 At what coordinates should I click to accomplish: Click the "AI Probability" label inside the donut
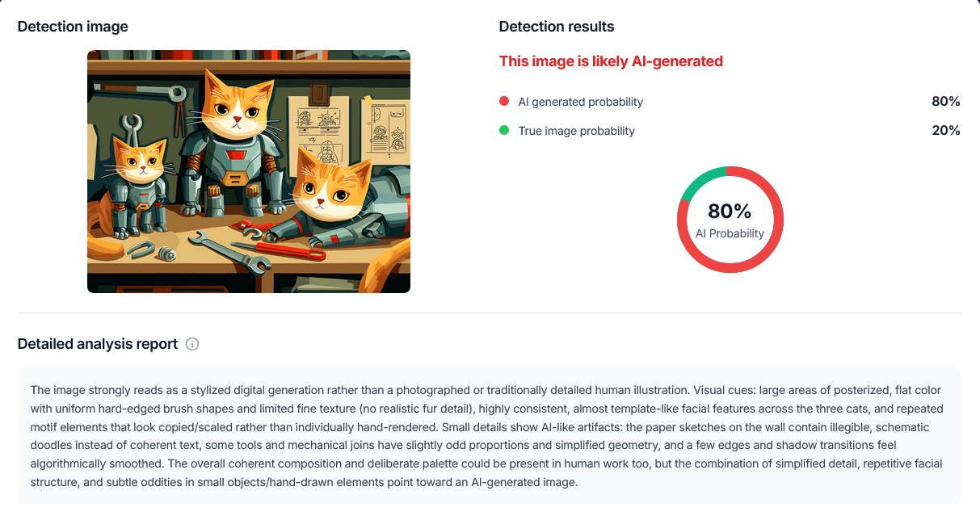click(x=730, y=233)
